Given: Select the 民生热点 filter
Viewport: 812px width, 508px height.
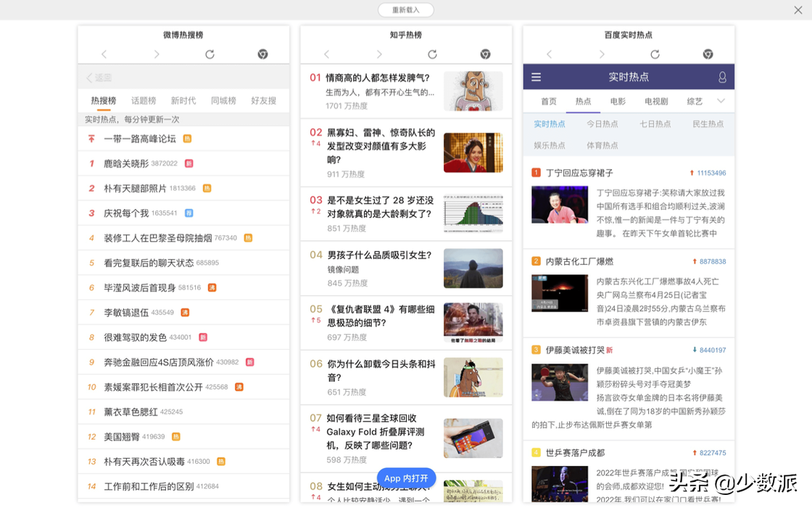Looking at the screenshot, I should pos(708,124).
